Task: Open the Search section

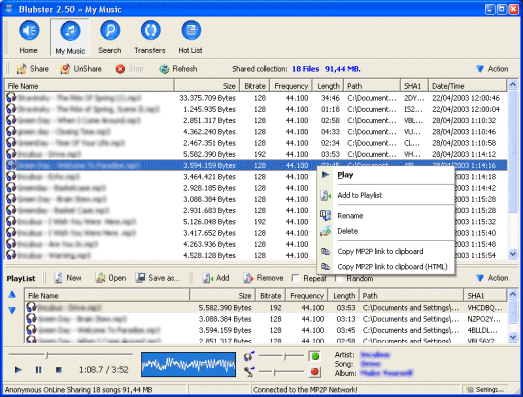Action: 110,37
